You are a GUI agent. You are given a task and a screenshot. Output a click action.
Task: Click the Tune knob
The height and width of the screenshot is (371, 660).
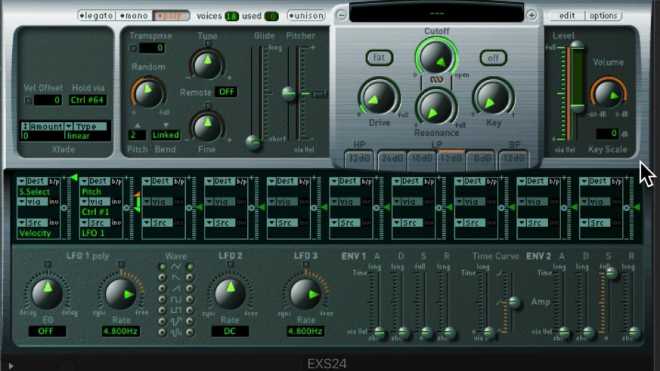[207, 63]
